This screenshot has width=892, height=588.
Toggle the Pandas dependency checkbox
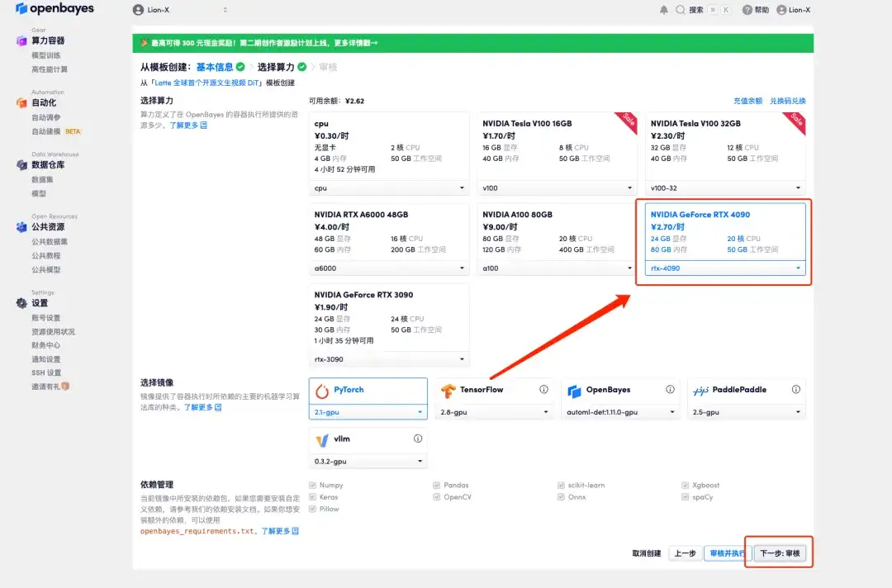pyautogui.click(x=437, y=486)
